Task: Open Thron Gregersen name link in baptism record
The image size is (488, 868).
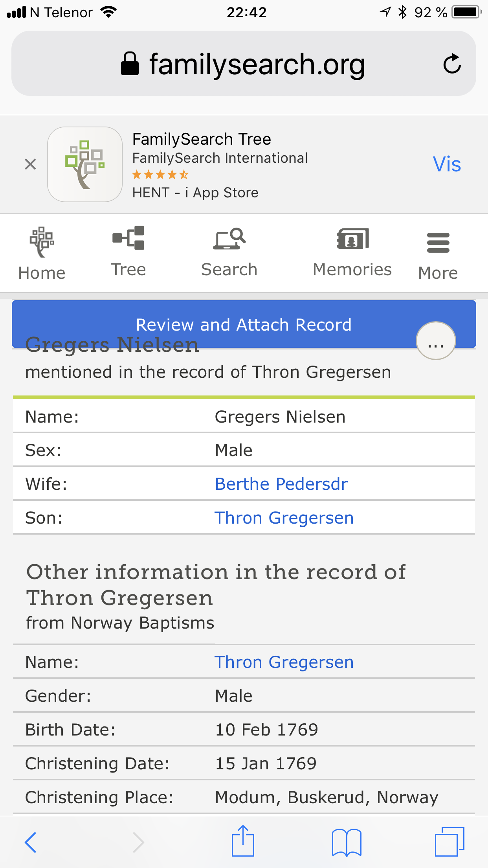Action: coord(284,662)
